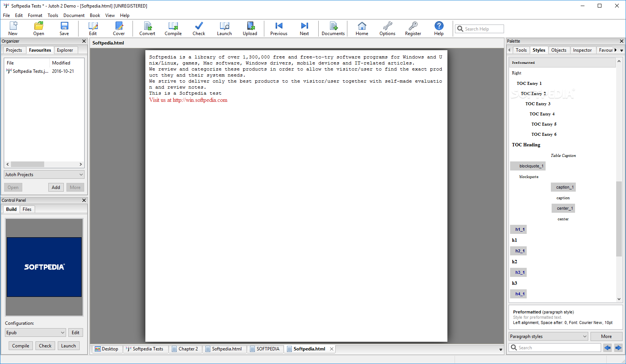Open Options with the wrench icon
The image size is (626, 364).
[387, 29]
